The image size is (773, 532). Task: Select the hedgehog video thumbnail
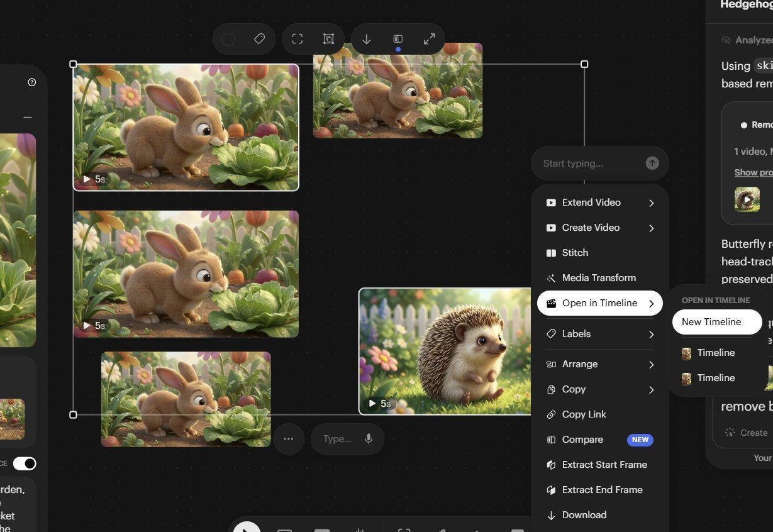(x=445, y=351)
